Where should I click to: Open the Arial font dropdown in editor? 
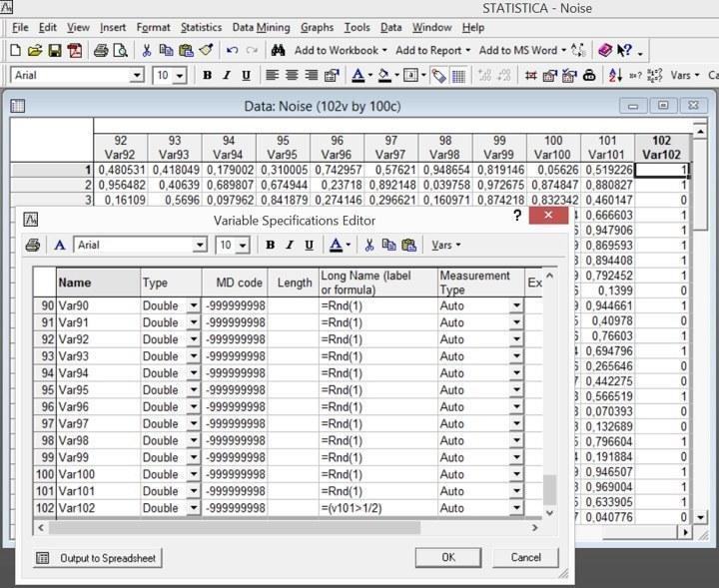pyautogui.click(x=200, y=246)
